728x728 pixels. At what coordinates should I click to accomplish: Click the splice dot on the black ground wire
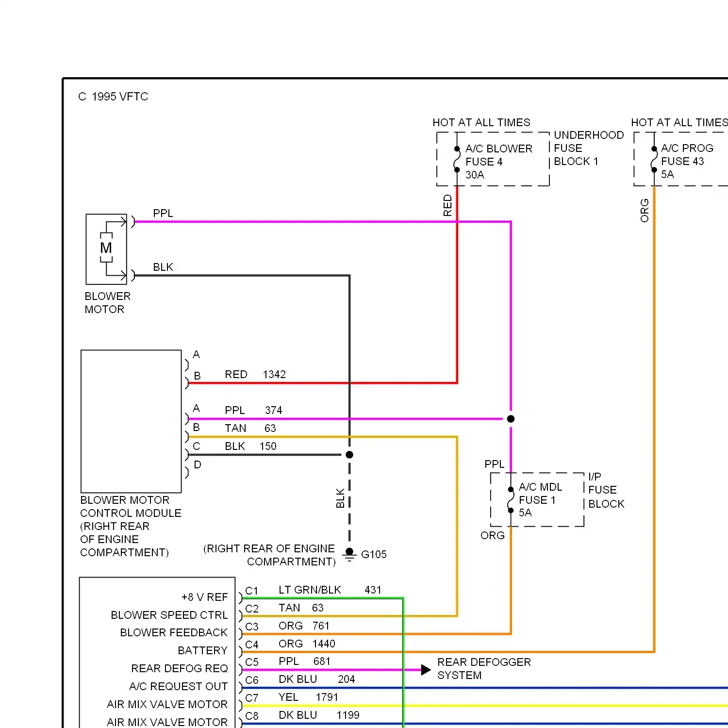point(349,455)
